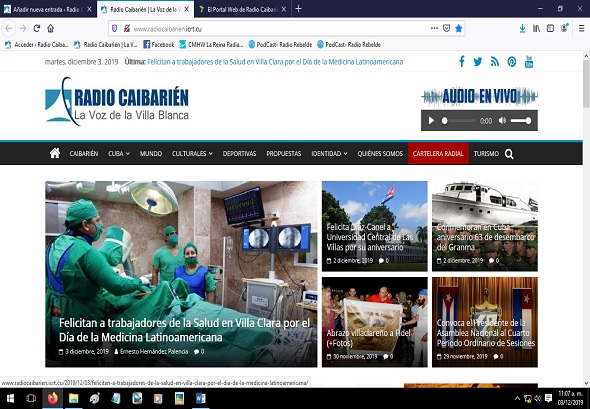Open Microsoft Word from the taskbar
This screenshot has width=590, height=409.
tap(201, 398)
